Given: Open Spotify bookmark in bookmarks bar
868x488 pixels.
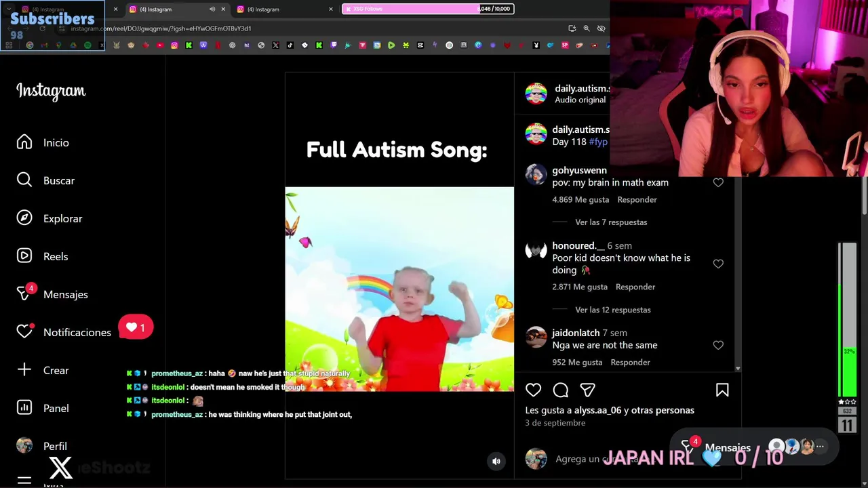Looking at the screenshot, I should (87, 45).
